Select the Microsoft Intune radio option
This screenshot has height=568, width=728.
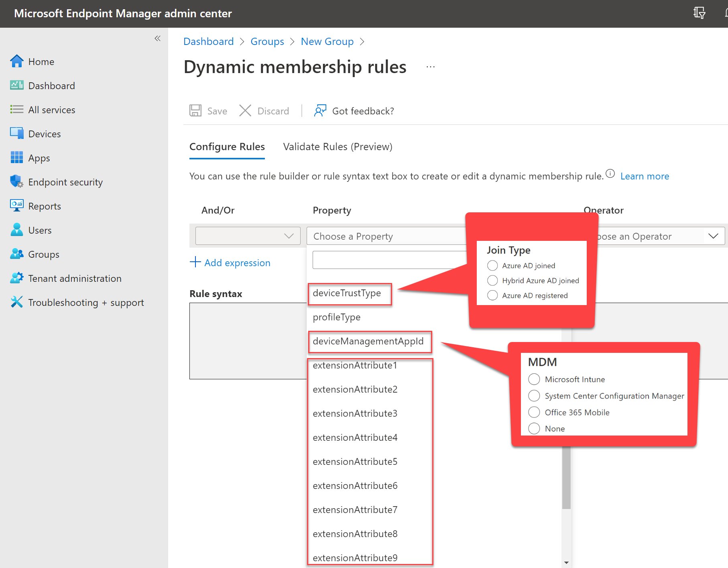tap(534, 379)
